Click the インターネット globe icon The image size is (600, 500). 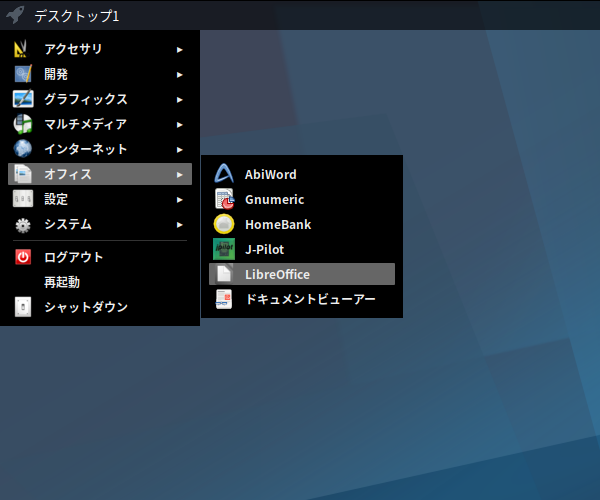23,149
